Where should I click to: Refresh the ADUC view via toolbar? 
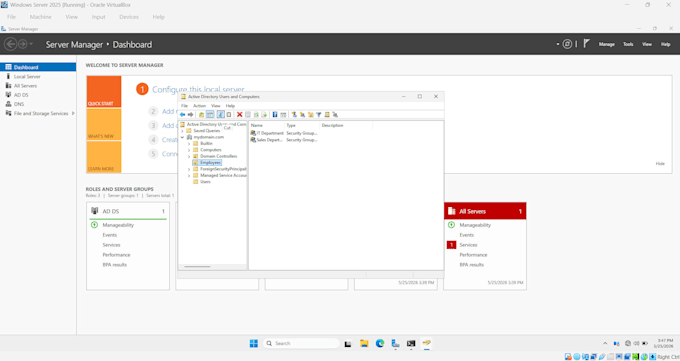(x=256, y=115)
